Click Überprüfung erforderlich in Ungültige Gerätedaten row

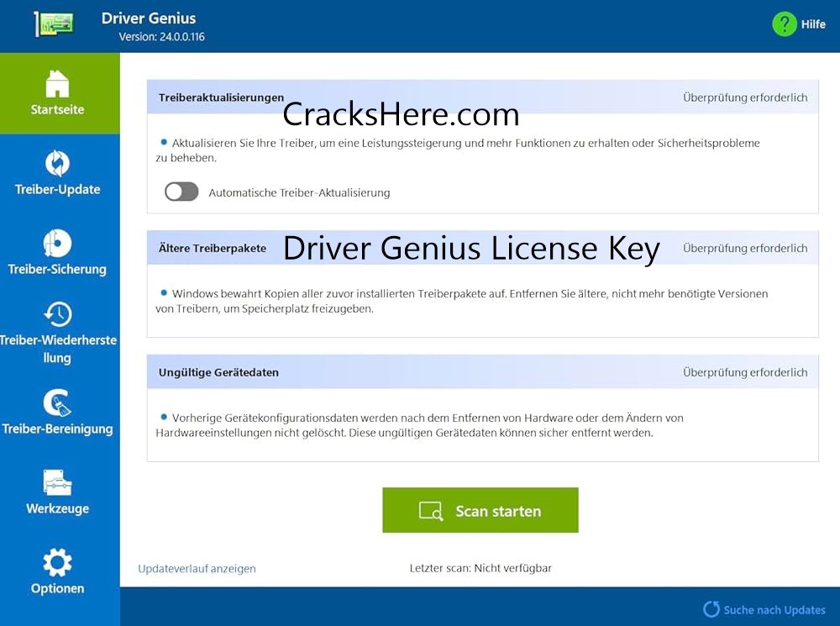click(745, 372)
